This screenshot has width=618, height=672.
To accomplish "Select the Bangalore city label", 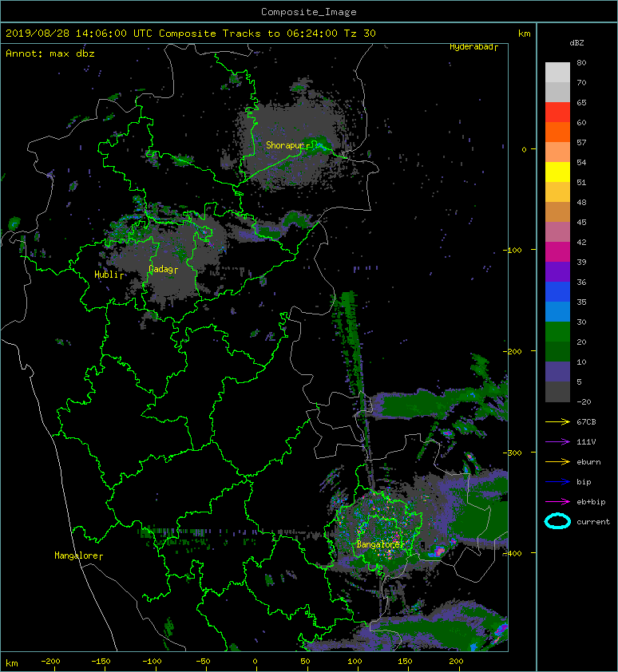I will (x=380, y=544).
